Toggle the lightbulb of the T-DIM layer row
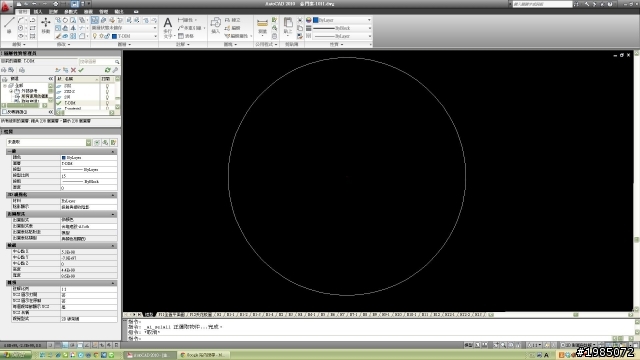This screenshot has width=640, height=360. [107, 103]
